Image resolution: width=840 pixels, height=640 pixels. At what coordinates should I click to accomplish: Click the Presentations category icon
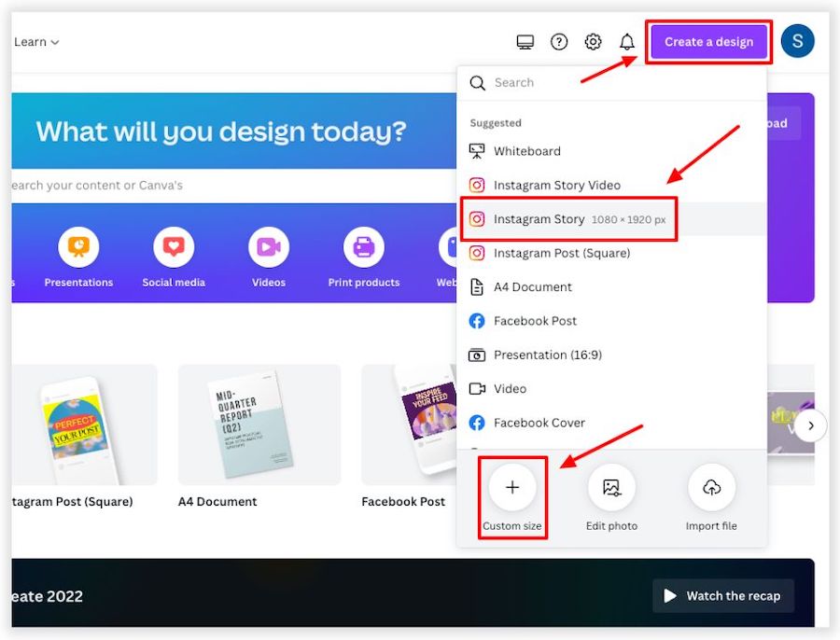point(78,247)
